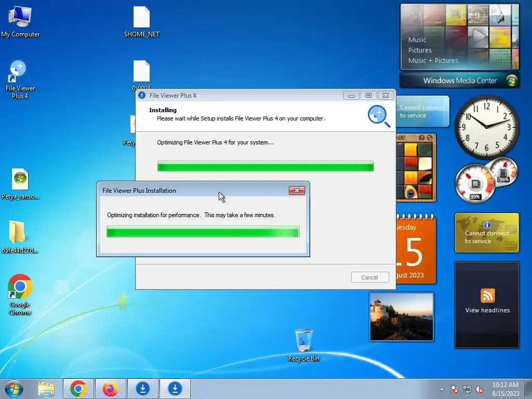Click the Setup installer progress bar

tap(265, 166)
